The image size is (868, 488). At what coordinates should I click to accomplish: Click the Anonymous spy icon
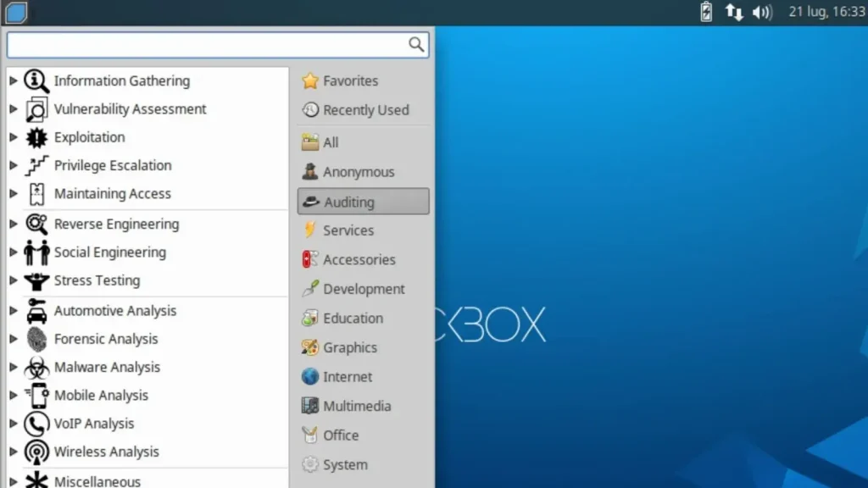[x=310, y=171]
